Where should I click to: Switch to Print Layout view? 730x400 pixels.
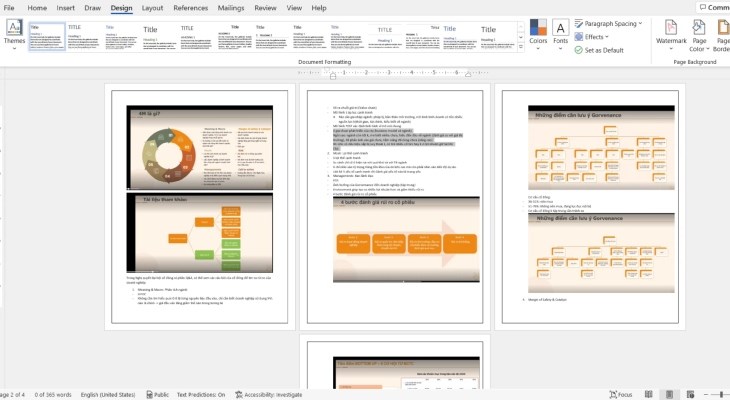pyautogui.click(x=669, y=394)
